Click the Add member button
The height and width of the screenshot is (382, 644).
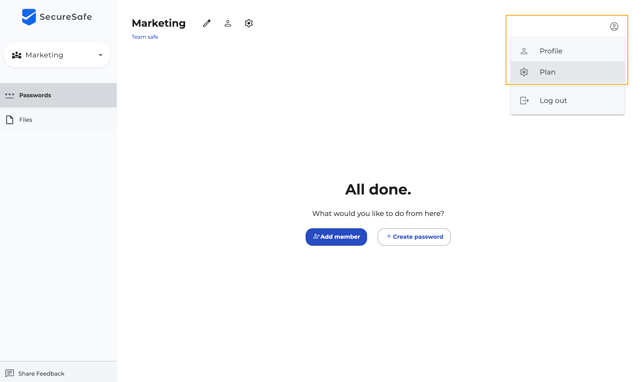(336, 237)
